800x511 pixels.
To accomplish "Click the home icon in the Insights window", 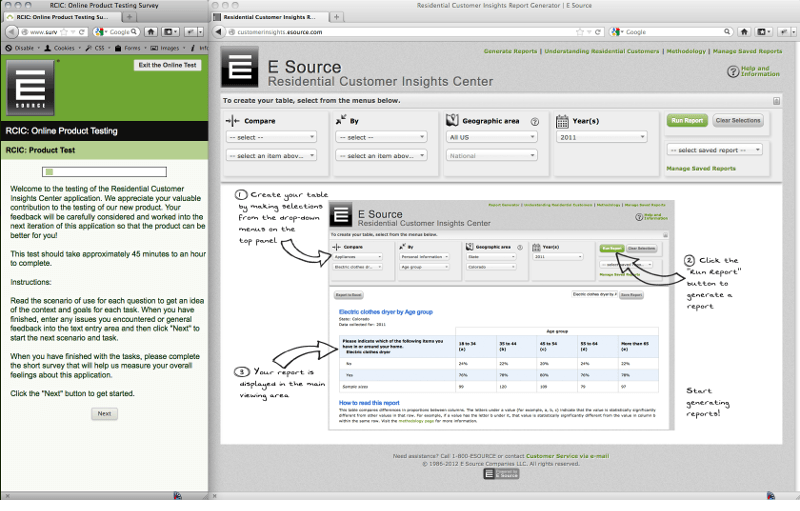I will pos(744,32).
